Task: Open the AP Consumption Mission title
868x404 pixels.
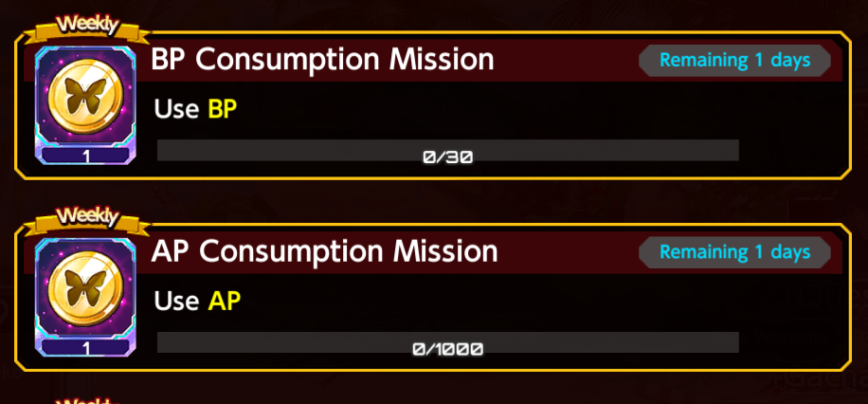Action: (324, 251)
